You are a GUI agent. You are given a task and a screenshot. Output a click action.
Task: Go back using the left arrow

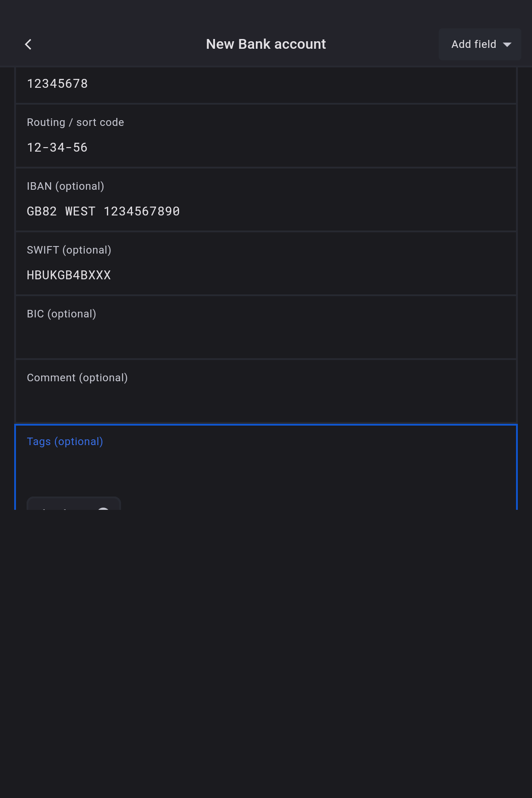coord(28,44)
